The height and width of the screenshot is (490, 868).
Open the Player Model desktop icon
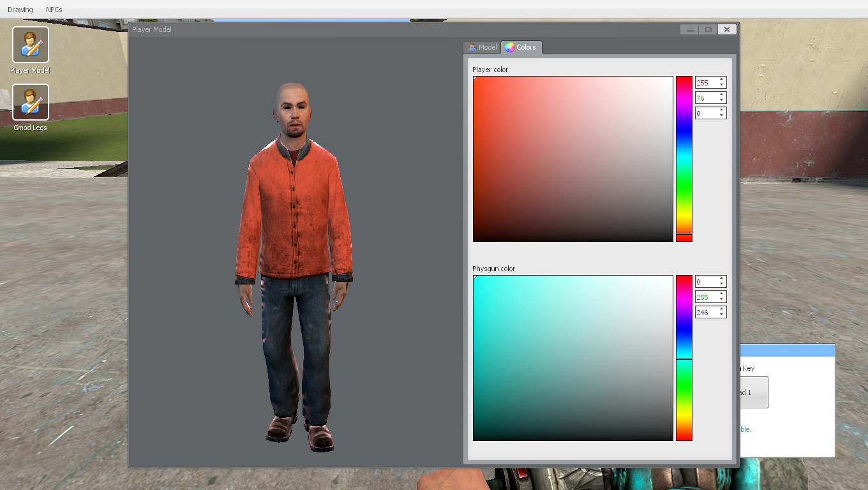pyautogui.click(x=30, y=50)
